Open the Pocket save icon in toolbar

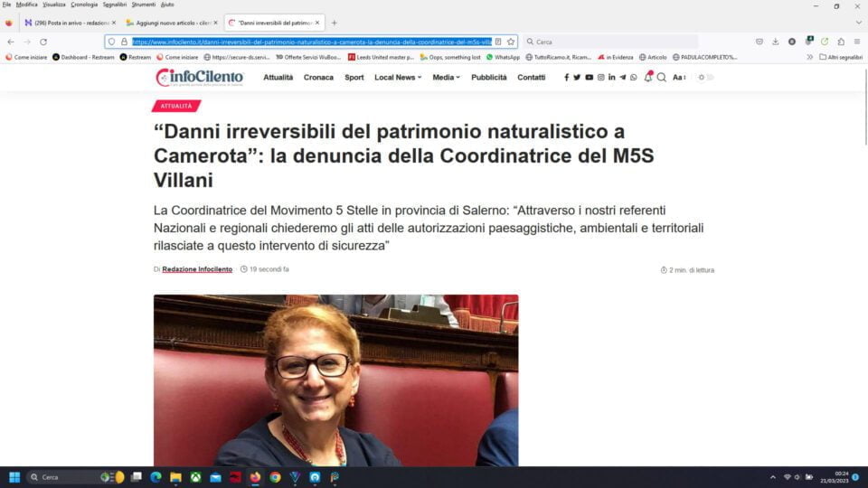tap(759, 42)
